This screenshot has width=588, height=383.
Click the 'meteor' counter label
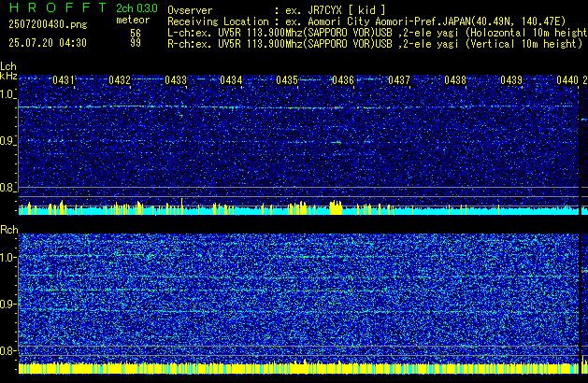[x=133, y=20]
